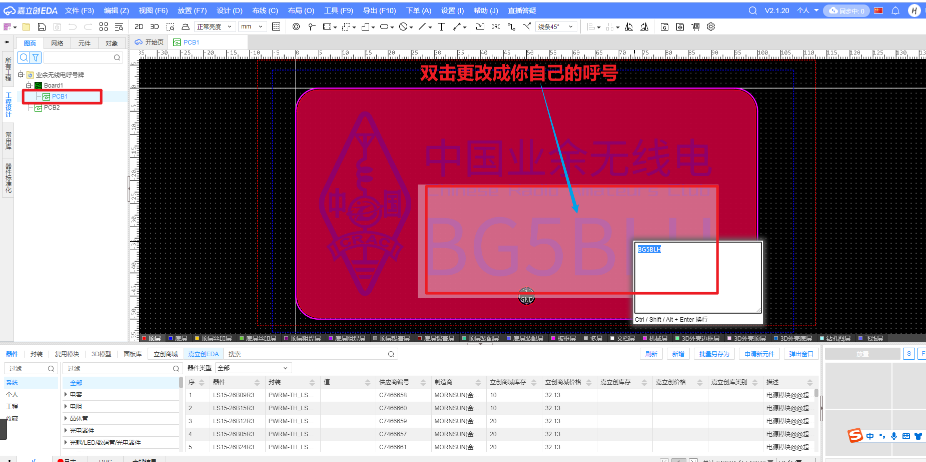The height and width of the screenshot is (462, 926).
Task: Switch to the 开始页 document tab
Action: tap(149, 43)
